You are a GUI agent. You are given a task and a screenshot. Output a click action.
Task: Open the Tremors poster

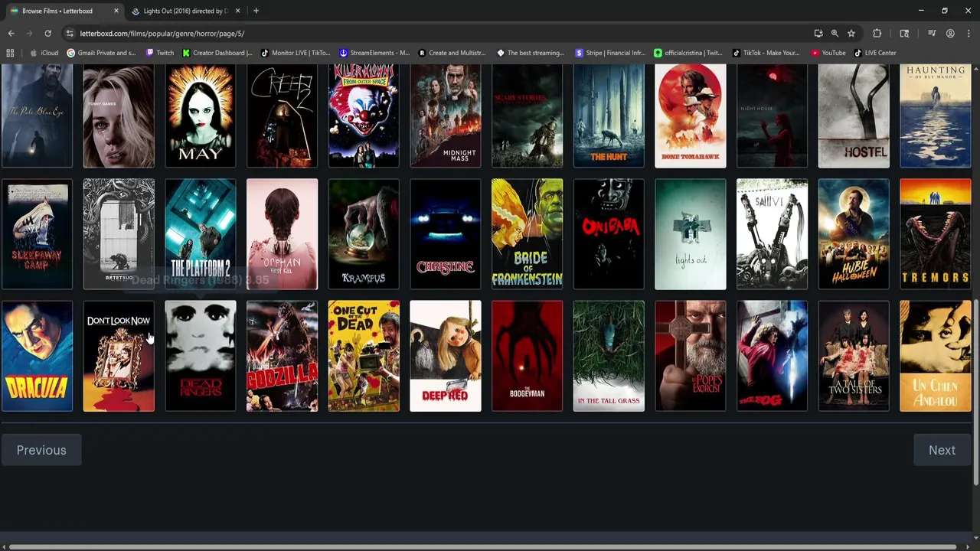pyautogui.click(x=936, y=234)
